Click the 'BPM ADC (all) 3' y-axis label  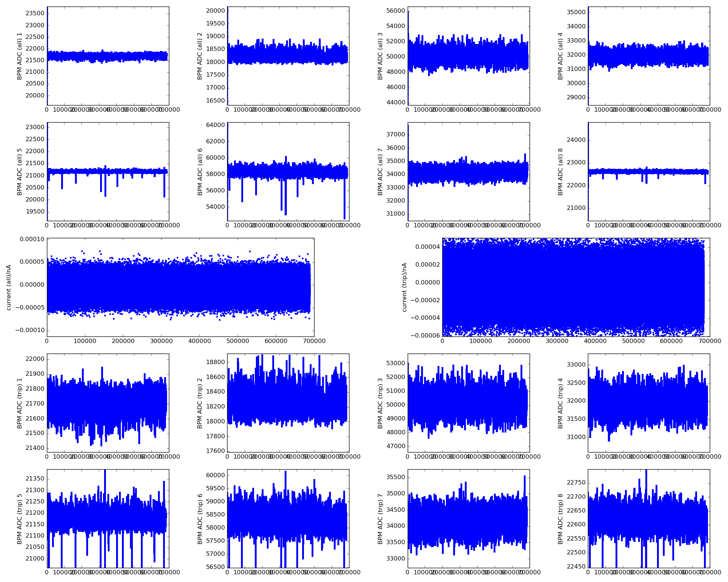tap(380, 56)
